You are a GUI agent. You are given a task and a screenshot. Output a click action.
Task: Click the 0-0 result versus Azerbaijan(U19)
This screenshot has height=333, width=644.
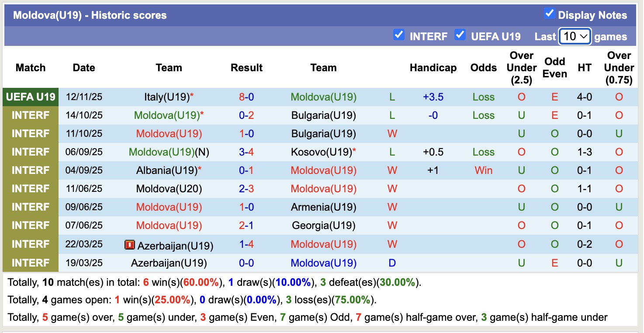point(246,263)
